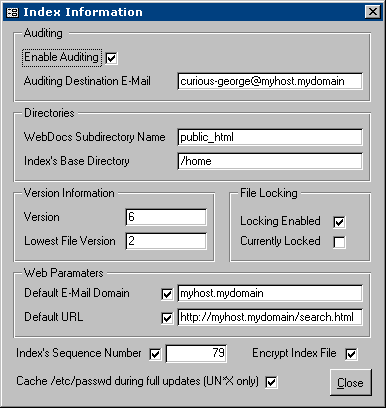Viewport: 386px width, 408px height.
Task: Click the 'Locking Enabled' label
Action: [280, 221]
